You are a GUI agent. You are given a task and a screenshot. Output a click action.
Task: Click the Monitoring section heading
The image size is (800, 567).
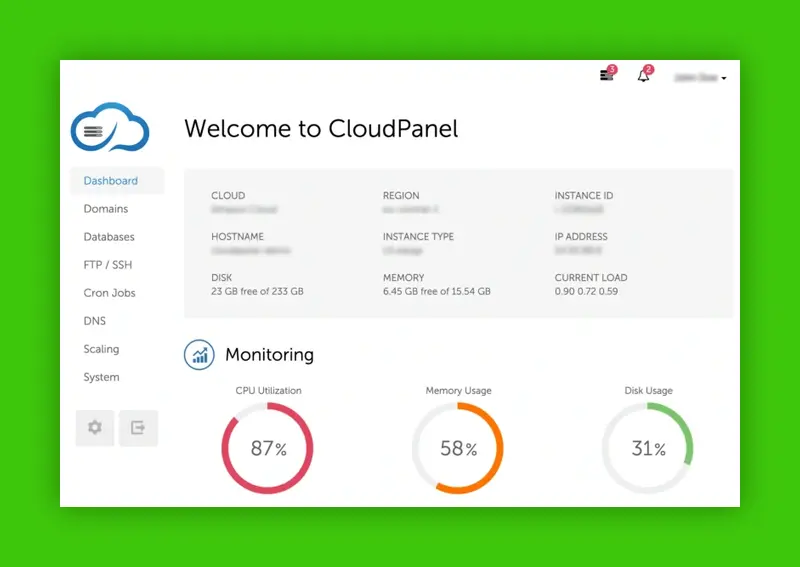click(269, 355)
